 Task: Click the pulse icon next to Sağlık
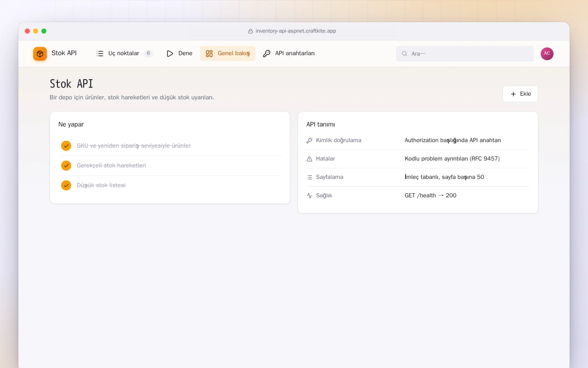(x=309, y=195)
